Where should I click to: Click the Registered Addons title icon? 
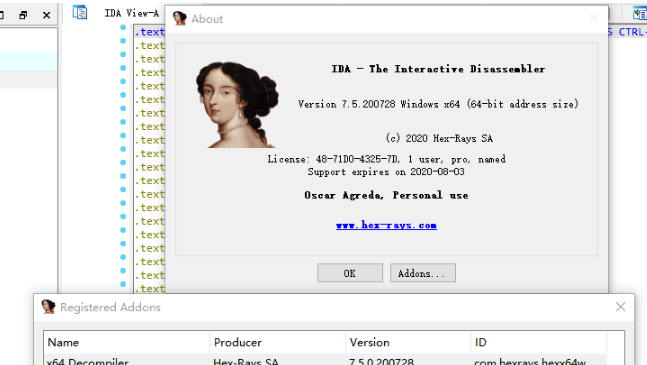pyautogui.click(x=48, y=307)
